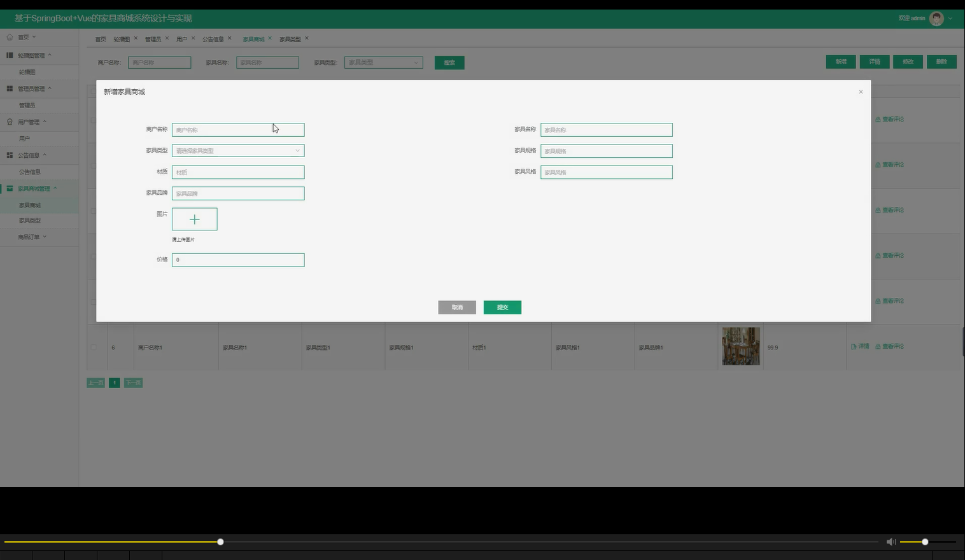Screen dimensions: 965x560
Task: Click the admin avatar picture in the header
Action: 936,18
